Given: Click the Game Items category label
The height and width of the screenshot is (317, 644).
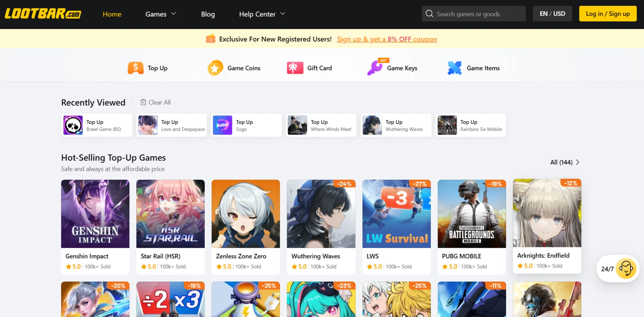Looking at the screenshot, I should (483, 68).
